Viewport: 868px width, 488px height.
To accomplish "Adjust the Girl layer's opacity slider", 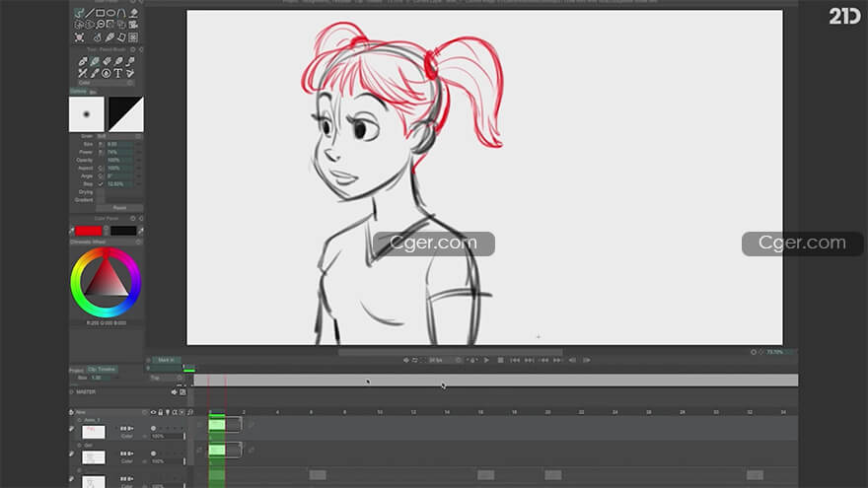I will (167, 461).
